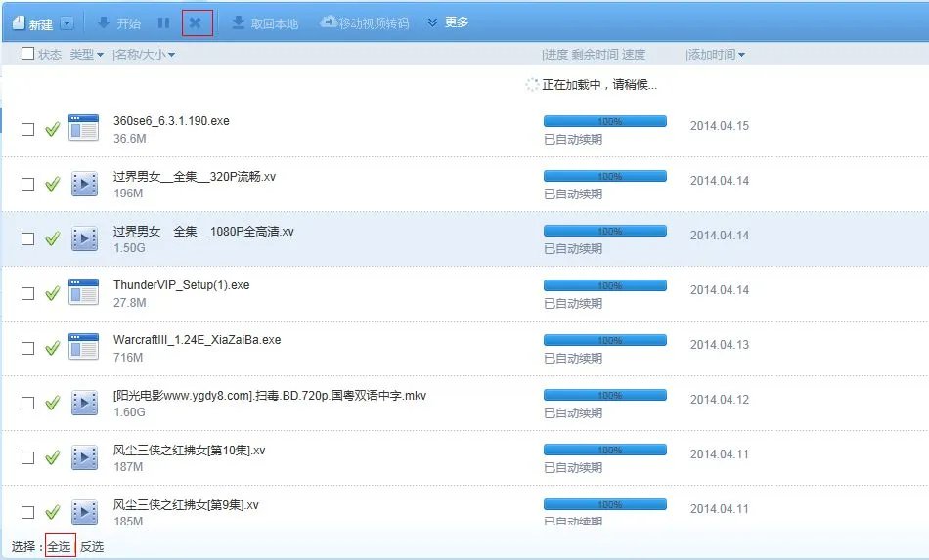Click video icon of 过界男女 1080P全高清 file

(84, 238)
